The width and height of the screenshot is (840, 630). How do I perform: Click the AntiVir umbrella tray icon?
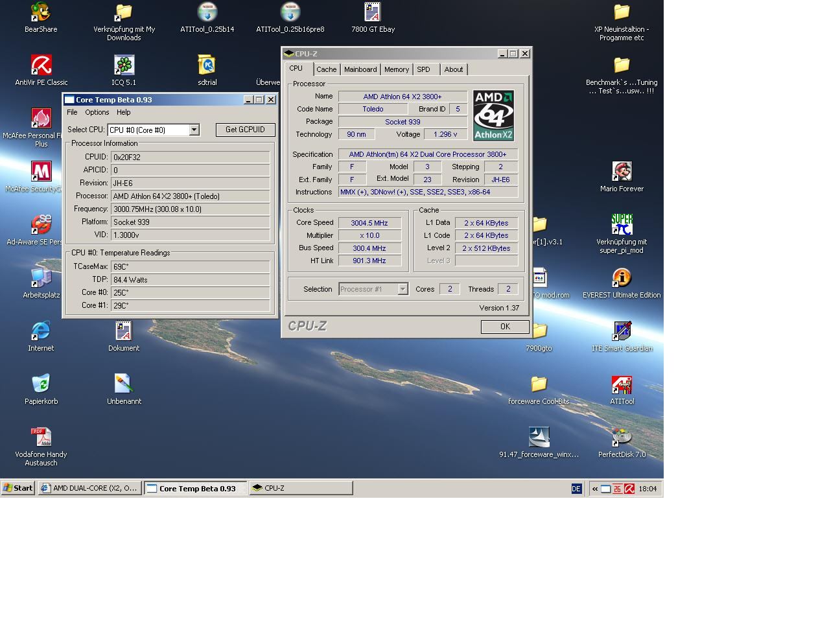tap(629, 489)
